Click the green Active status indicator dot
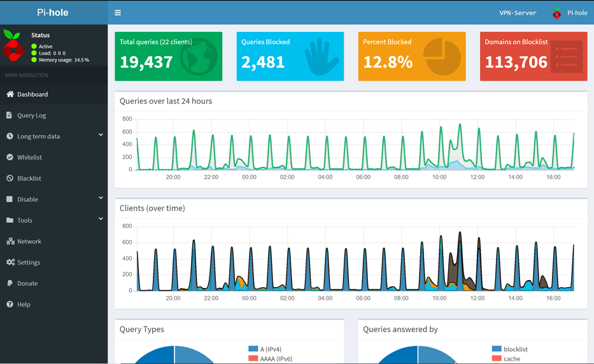 click(x=34, y=46)
